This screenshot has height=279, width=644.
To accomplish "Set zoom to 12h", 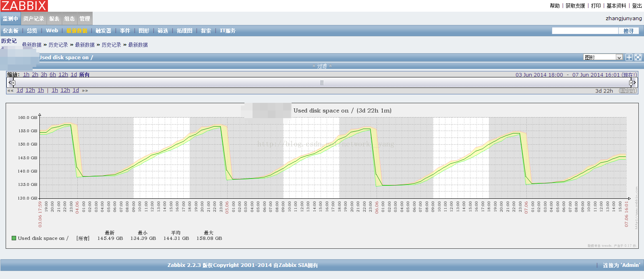I will [63, 75].
